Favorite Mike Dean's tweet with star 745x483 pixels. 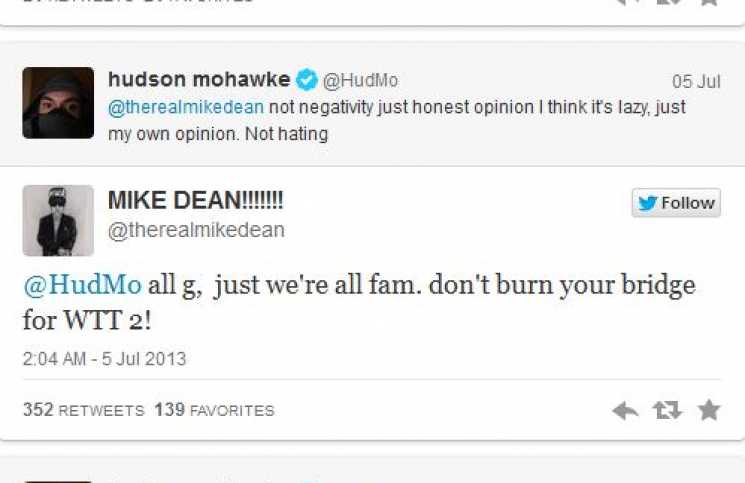tap(709, 410)
